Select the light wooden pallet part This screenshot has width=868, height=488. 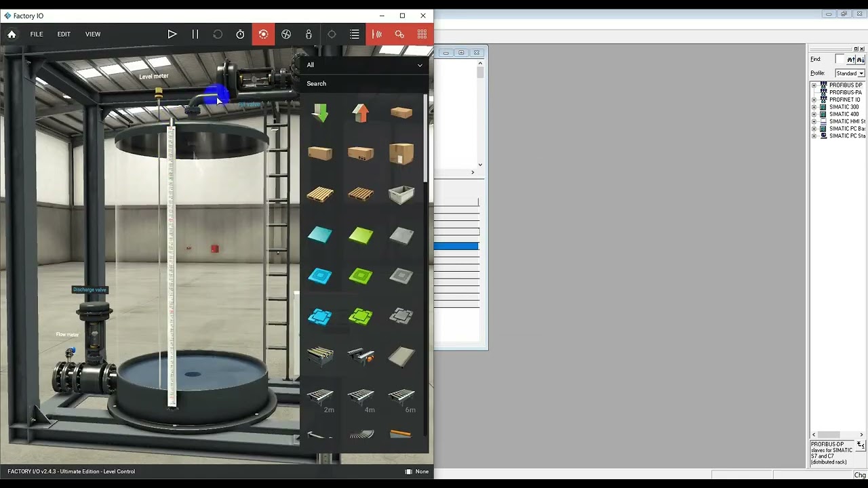[x=320, y=195]
